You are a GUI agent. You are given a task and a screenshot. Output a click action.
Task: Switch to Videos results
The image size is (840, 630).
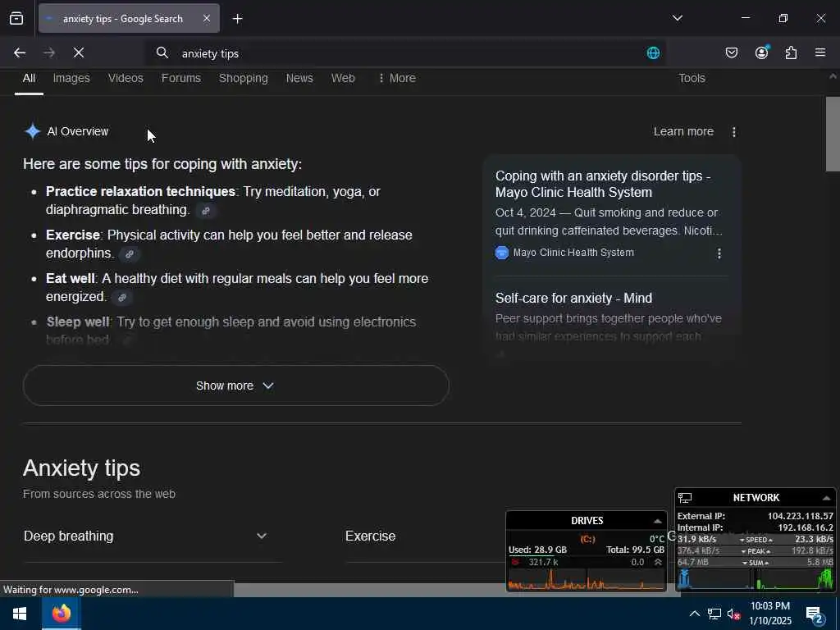[126, 78]
